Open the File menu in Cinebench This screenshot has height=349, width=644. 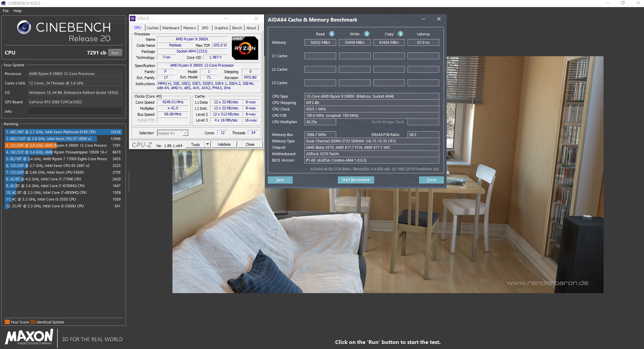tap(6, 11)
